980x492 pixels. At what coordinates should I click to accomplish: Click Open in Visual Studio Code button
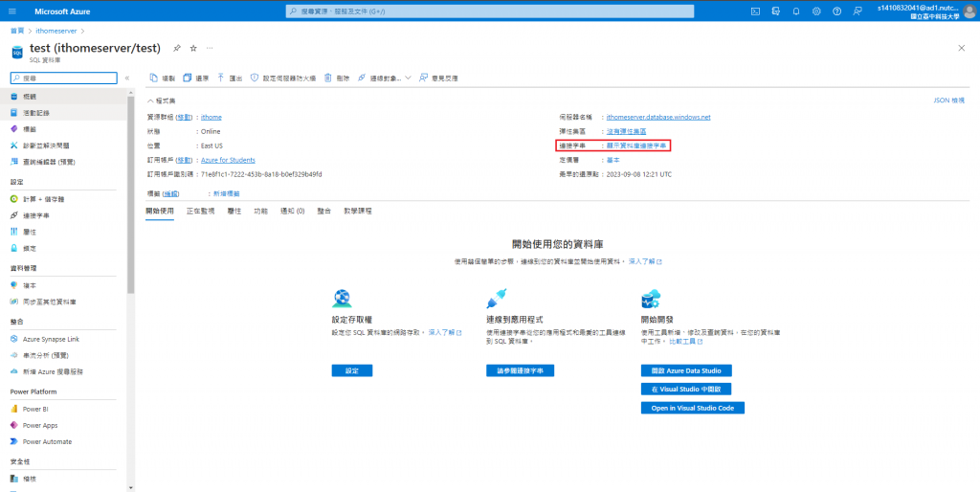[x=693, y=408]
